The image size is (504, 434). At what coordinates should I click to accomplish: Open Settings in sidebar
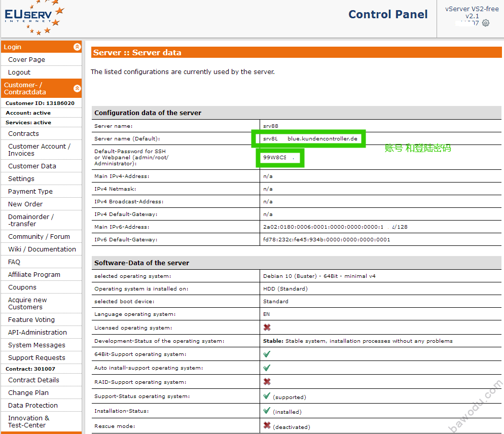[21, 179]
